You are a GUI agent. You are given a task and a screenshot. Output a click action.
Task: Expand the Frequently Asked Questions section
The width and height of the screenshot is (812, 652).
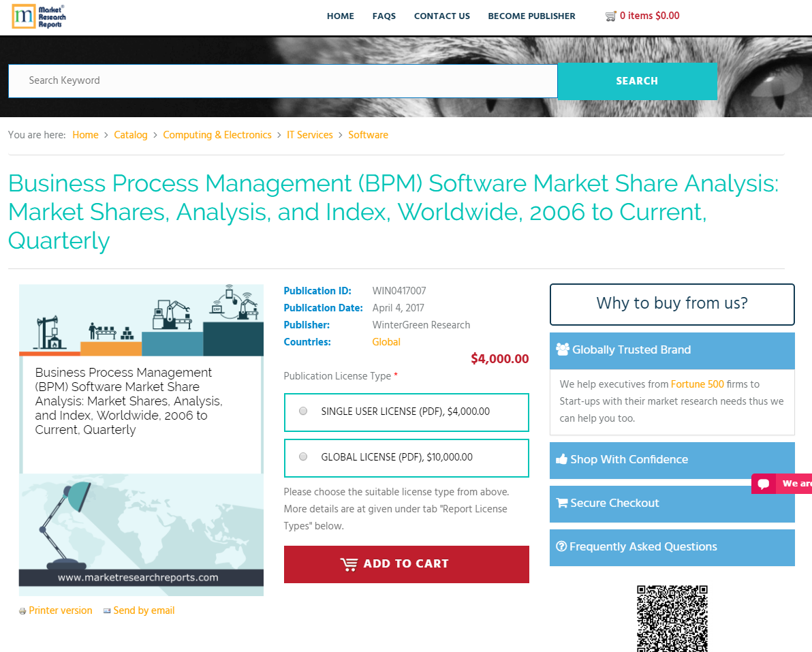pos(672,547)
